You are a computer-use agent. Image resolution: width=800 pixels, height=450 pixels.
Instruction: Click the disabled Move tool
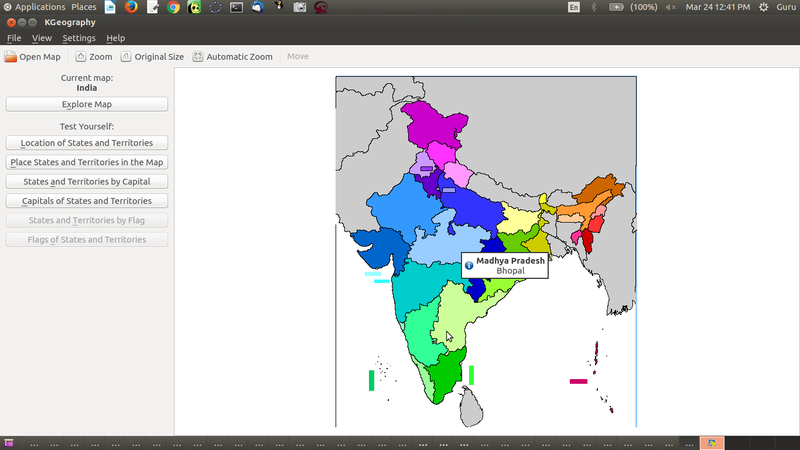tap(297, 57)
